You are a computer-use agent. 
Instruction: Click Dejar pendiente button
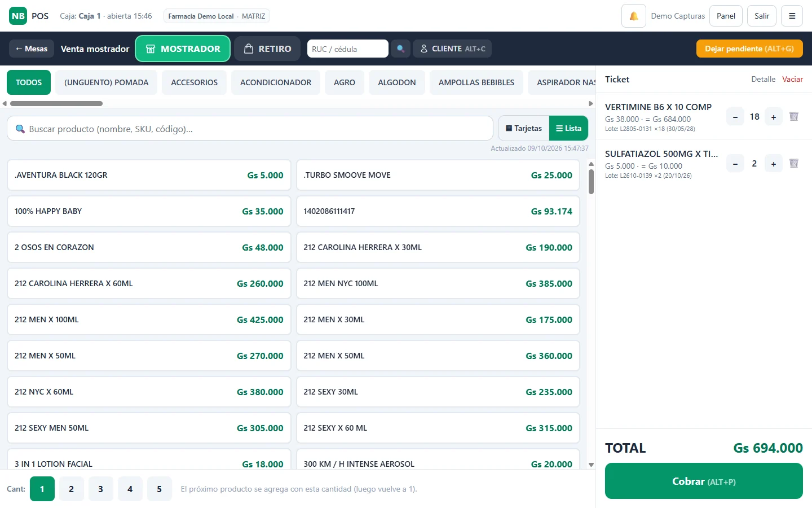click(x=749, y=49)
